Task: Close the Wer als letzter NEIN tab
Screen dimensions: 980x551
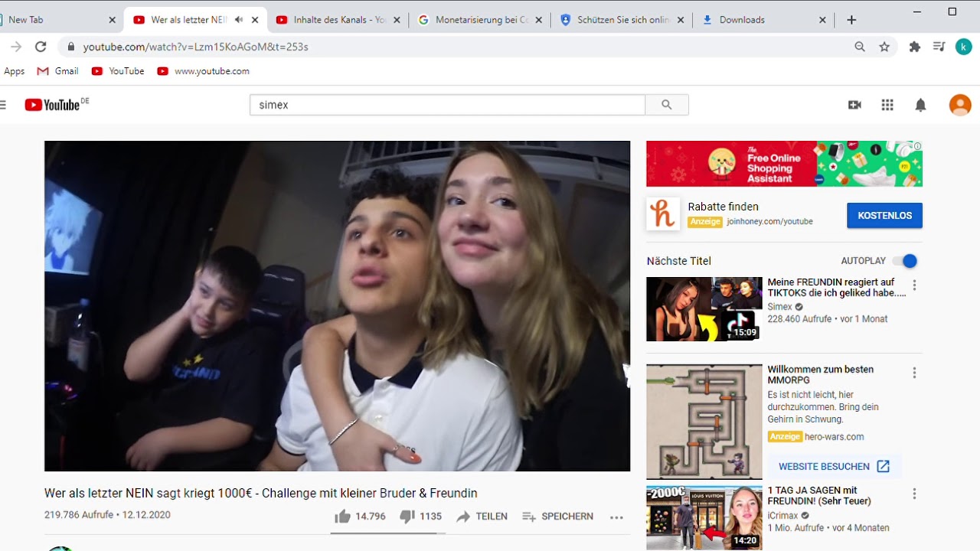Action: (255, 20)
